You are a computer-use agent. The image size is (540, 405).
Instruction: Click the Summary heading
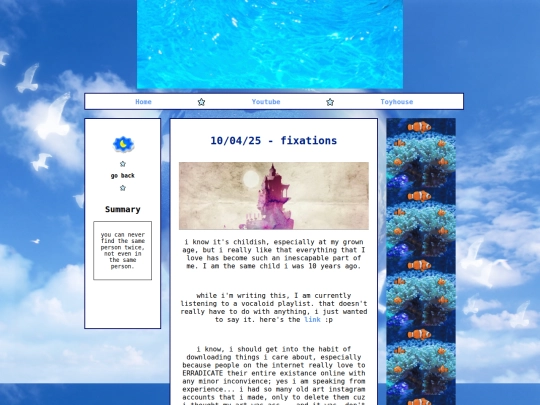click(123, 209)
